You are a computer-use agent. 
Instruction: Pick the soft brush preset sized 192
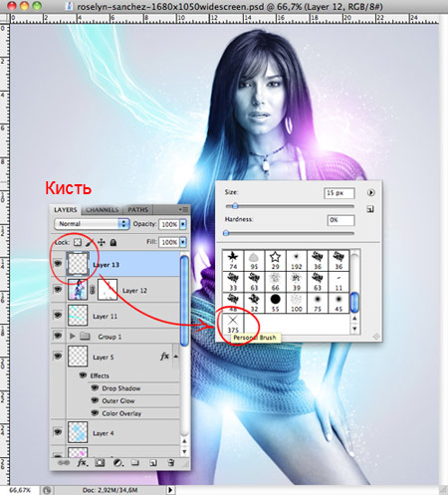point(297,260)
